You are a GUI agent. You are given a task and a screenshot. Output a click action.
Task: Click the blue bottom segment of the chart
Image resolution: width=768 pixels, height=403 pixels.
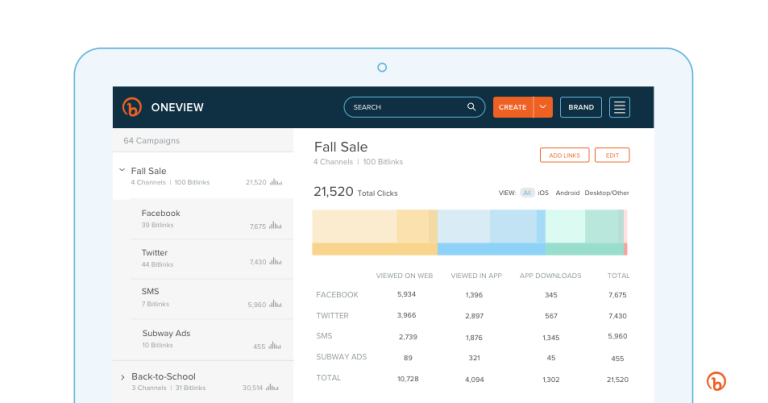pos(491,249)
